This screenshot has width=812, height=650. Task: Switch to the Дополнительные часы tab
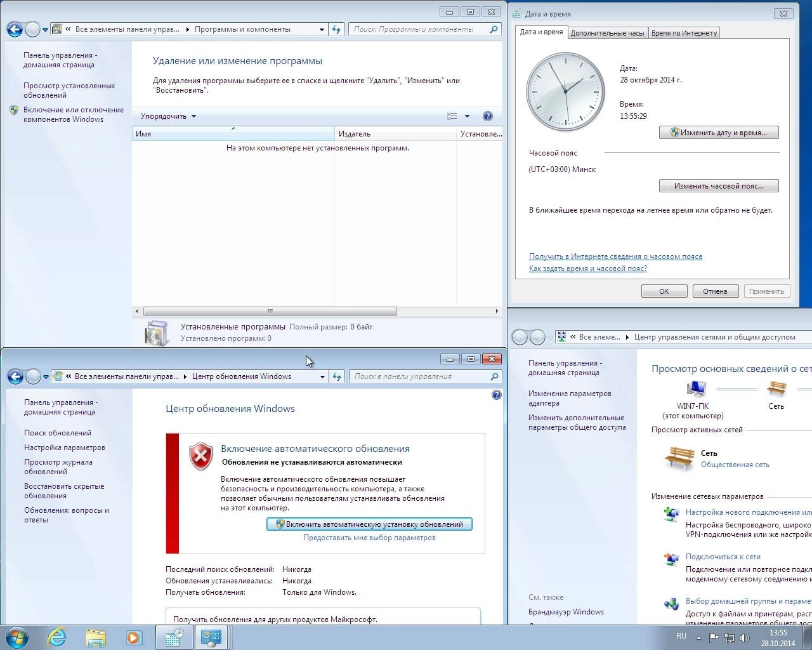(607, 33)
